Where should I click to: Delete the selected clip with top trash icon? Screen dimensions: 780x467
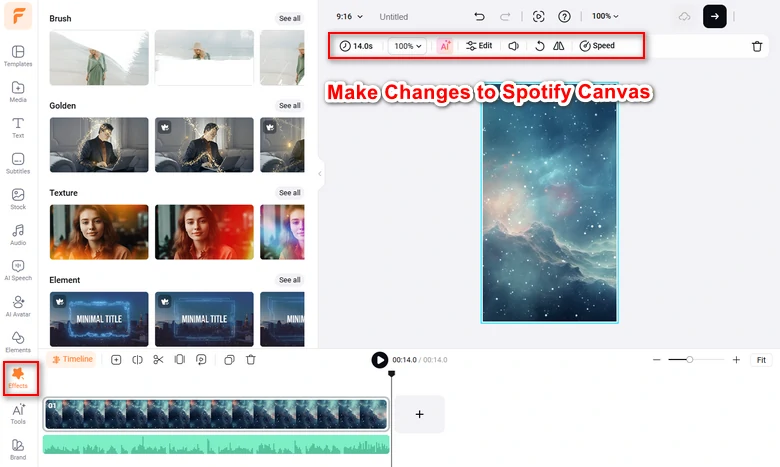click(x=757, y=46)
